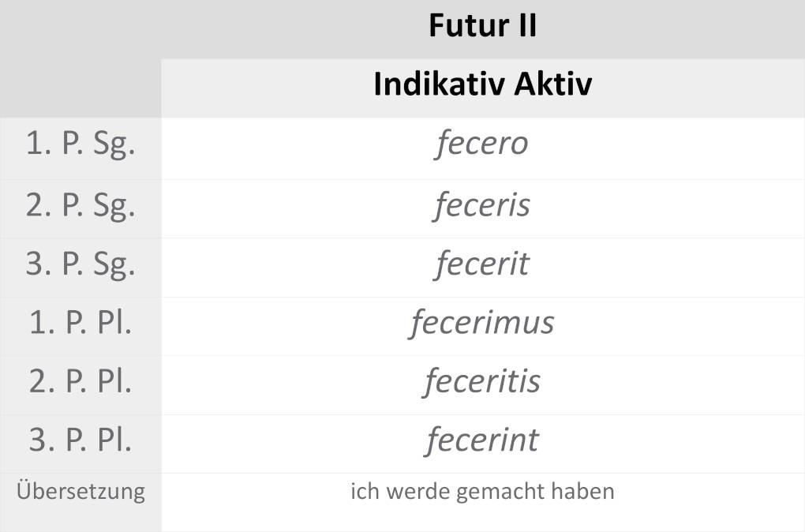Click the '2. P. Sg.' row label

[x=80, y=206]
